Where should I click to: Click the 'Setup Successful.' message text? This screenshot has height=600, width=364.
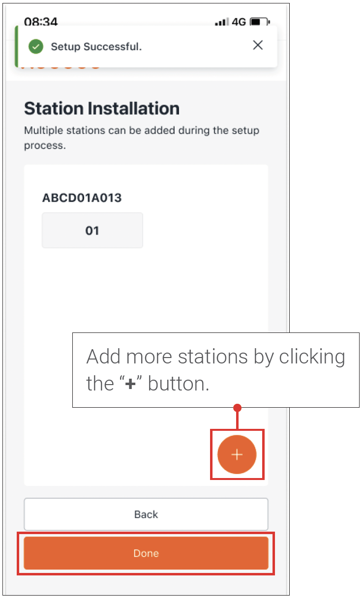tap(96, 47)
